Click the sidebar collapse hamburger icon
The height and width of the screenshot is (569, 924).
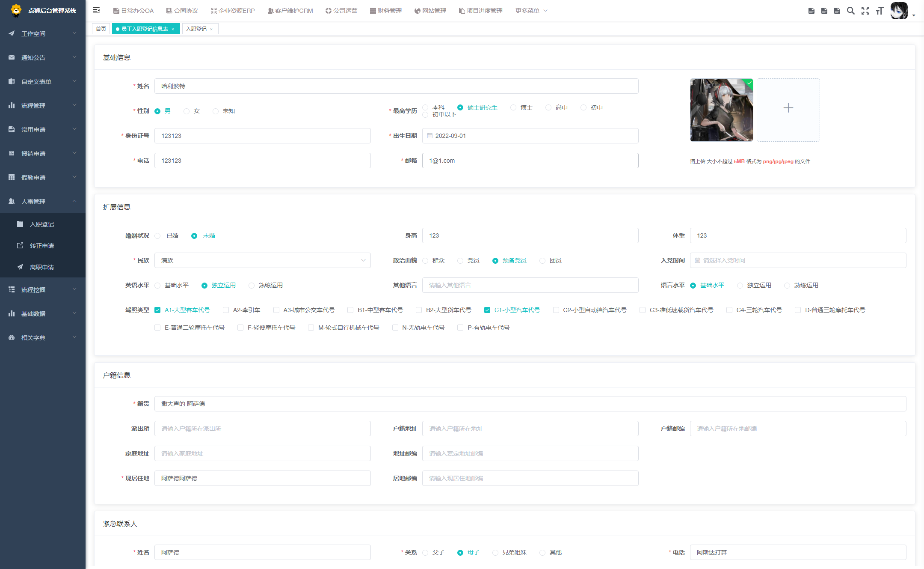pos(96,10)
